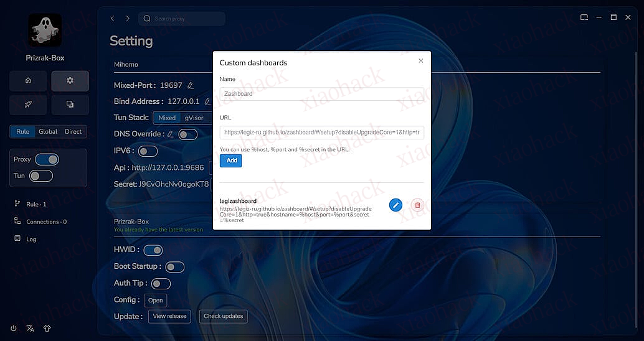The height and width of the screenshot is (341, 644).
Task: Switch to Global mode
Action: [48, 131]
